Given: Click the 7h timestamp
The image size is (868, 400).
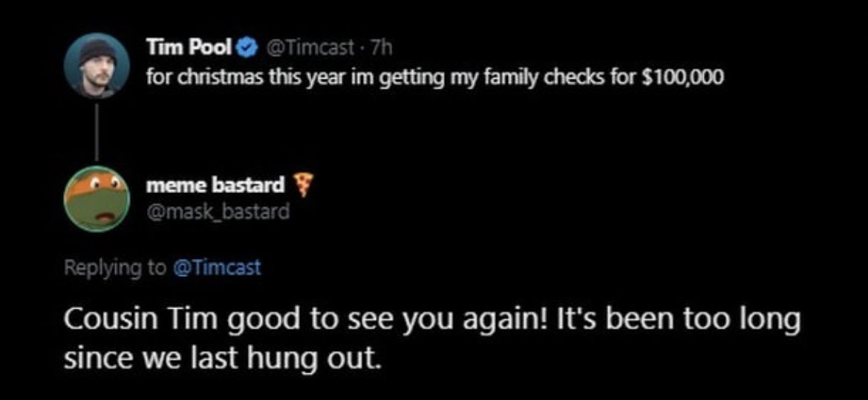Looking at the screenshot, I should click(x=380, y=49).
